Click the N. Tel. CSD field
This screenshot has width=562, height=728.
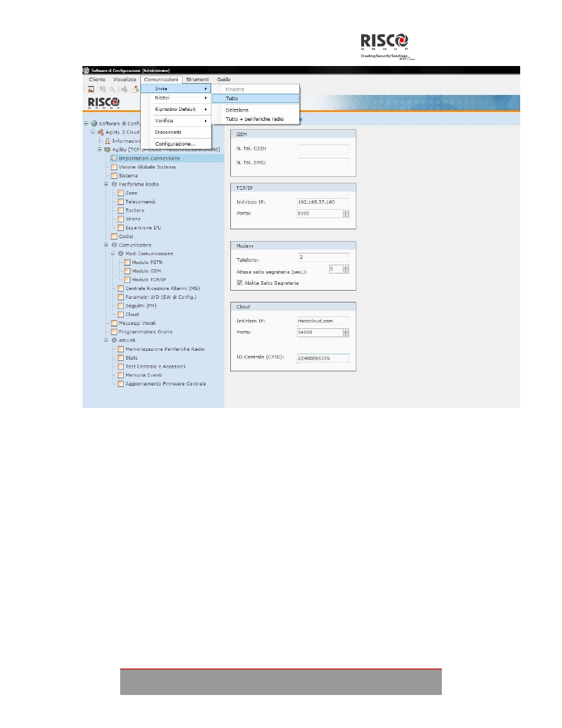323,149
